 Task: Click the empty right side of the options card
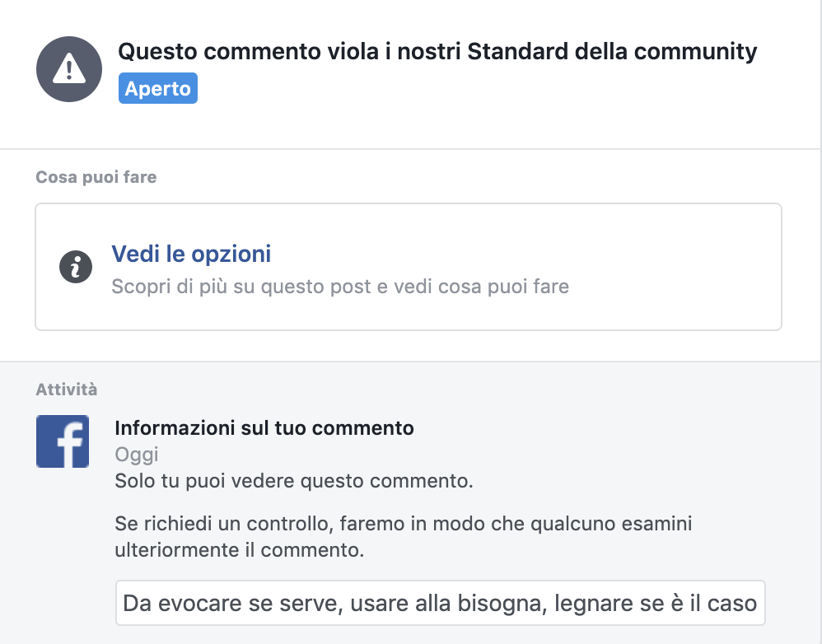[x=675, y=267]
